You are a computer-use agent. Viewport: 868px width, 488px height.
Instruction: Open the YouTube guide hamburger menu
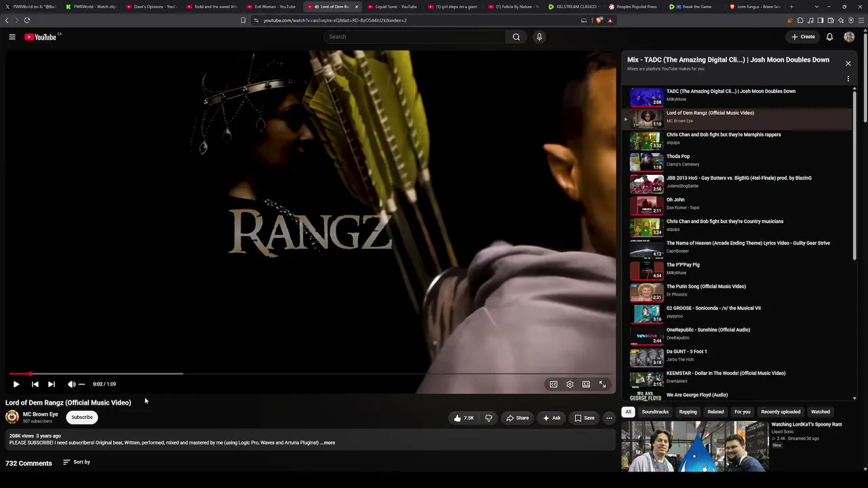coord(12,37)
